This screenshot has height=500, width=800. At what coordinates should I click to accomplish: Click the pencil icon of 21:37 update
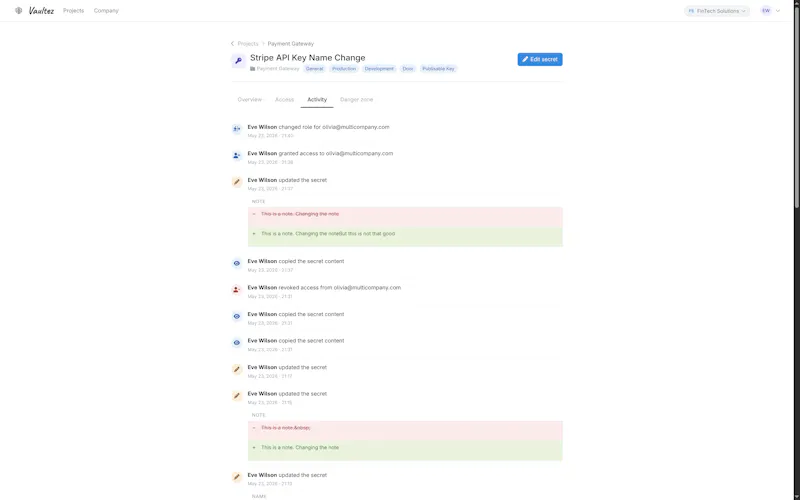236,182
